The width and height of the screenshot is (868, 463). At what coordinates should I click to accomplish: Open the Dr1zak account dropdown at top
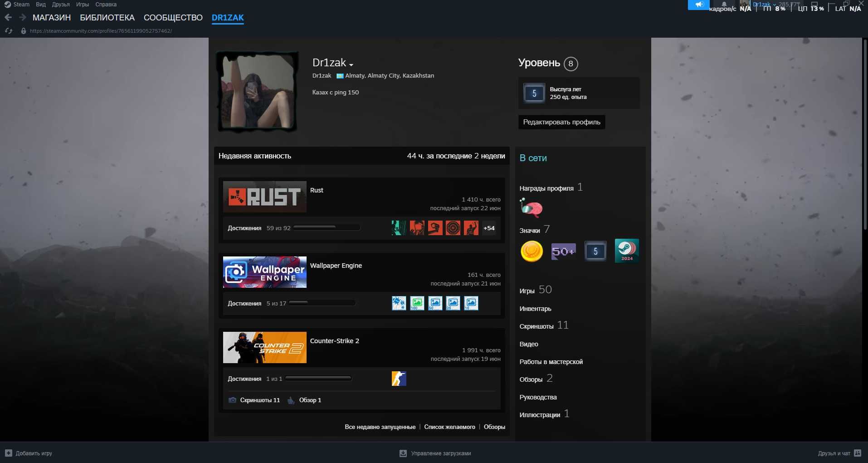(765, 4)
